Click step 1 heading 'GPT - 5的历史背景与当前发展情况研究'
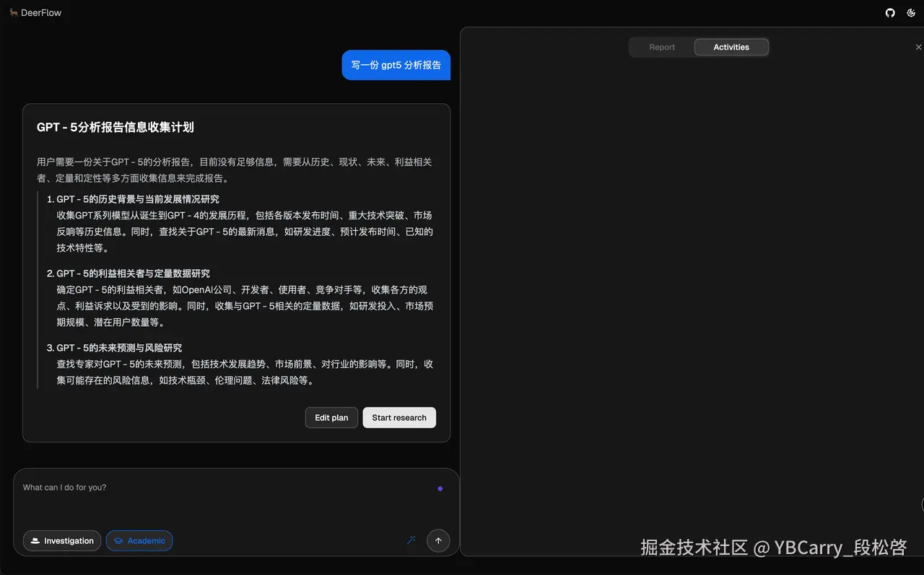 click(138, 199)
